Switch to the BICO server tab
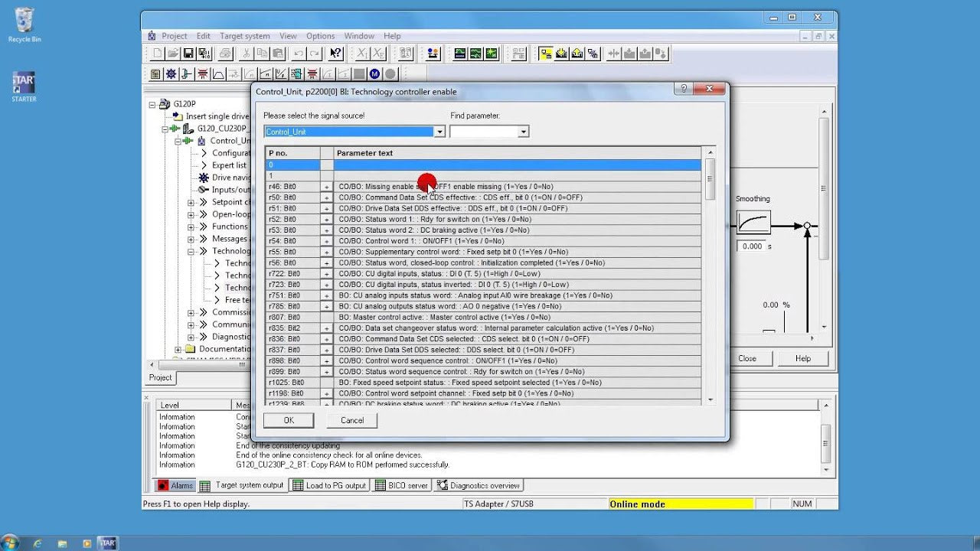Image resolution: width=980 pixels, height=551 pixels. point(401,485)
